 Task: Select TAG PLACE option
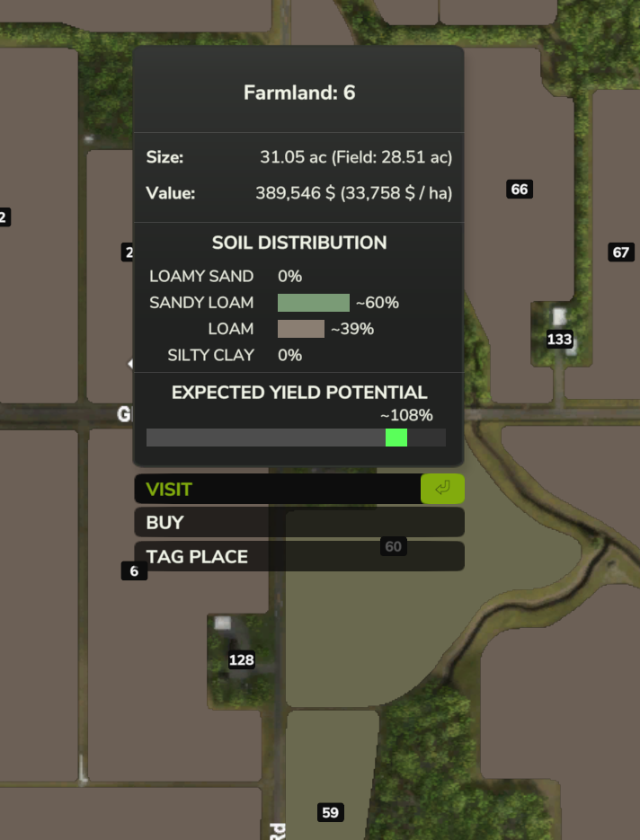click(x=299, y=556)
